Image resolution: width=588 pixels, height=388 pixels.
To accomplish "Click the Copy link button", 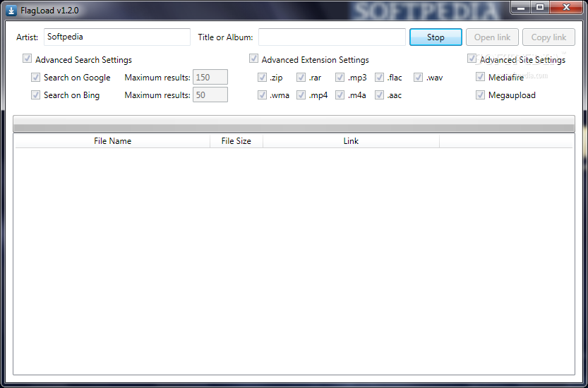I will [x=548, y=37].
